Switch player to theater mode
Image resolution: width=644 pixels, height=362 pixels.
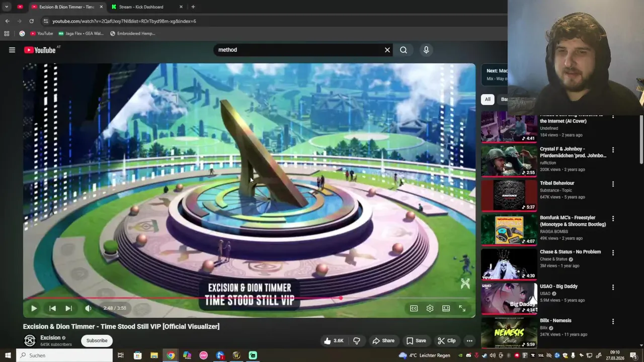click(x=446, y=308)
